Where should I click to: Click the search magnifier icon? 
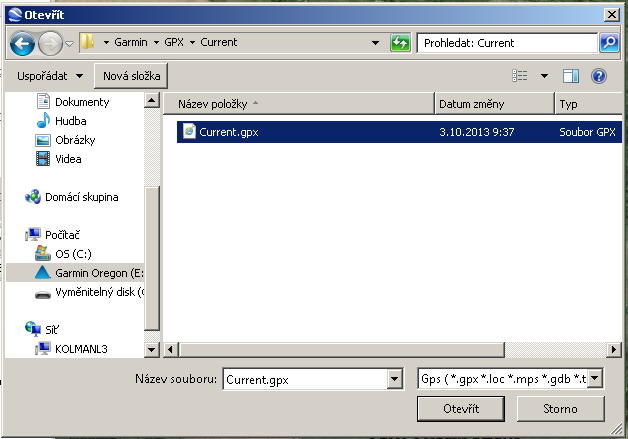608,44
